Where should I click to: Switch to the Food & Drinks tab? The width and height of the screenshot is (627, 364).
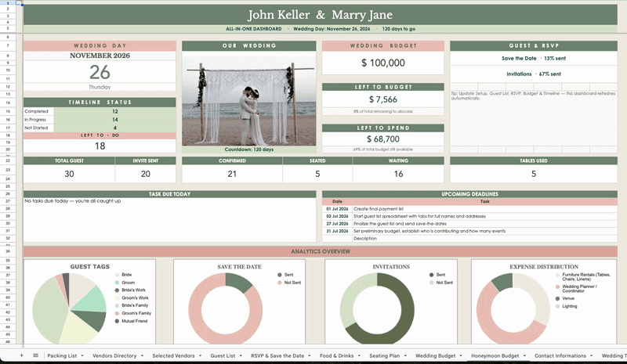click(x=337, y=355)
